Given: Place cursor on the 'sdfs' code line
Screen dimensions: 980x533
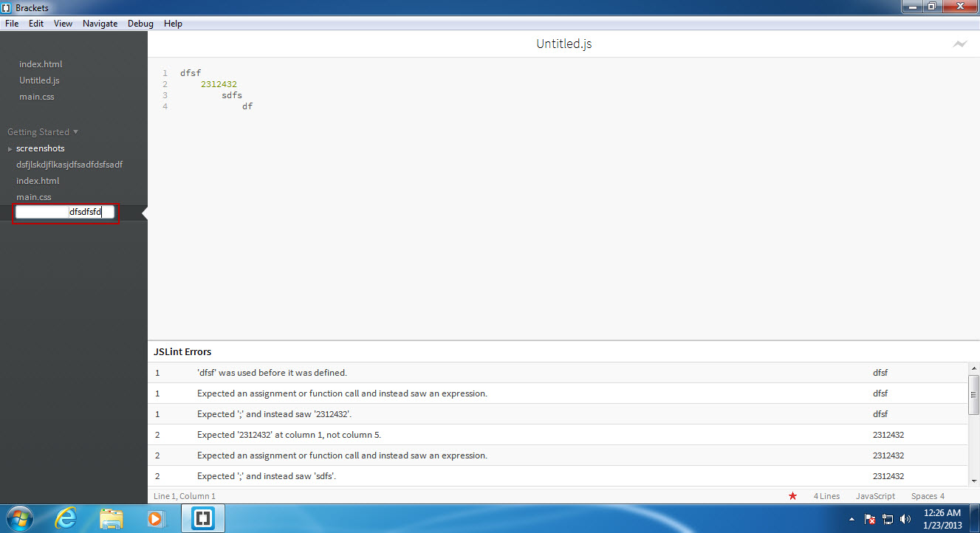Looking at the screenshot, I should [232, 95].
